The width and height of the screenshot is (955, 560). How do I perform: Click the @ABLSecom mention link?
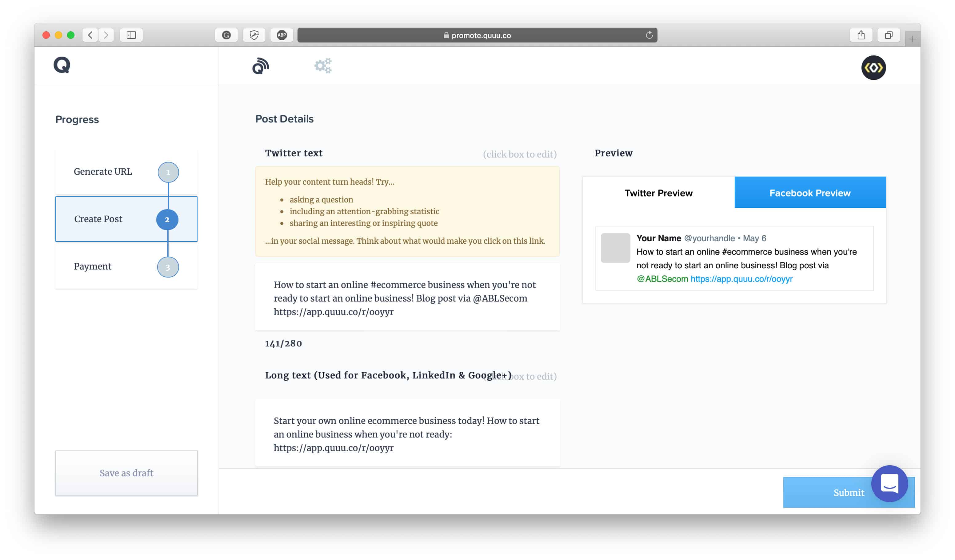pyautogui.click(x=661, y=279)
